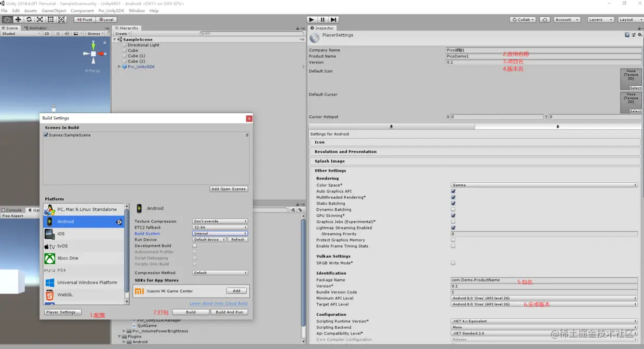The image size is (644, 349).
Task: Toggle scene audio icon in Scene view
Action: [x=66, y=34]
